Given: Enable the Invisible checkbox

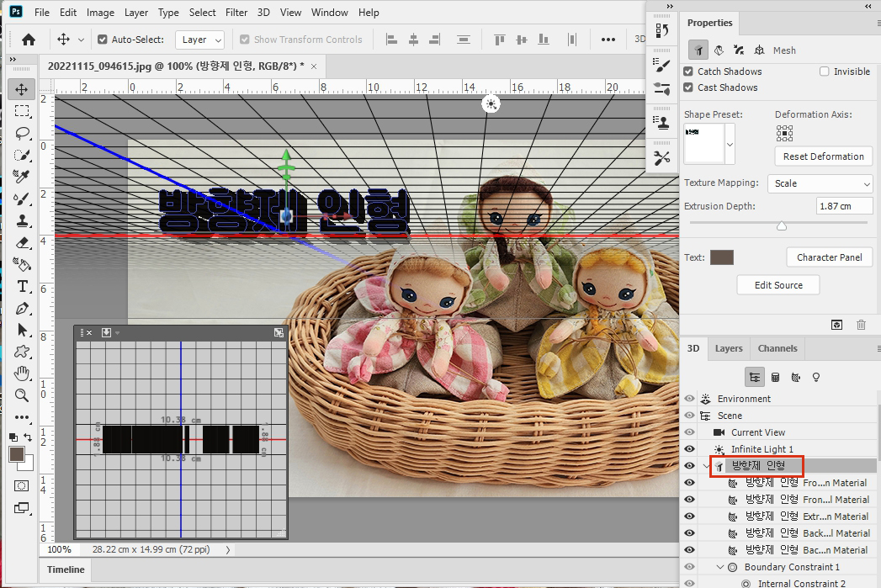Looking at the screenshot, I should (825, 72).
